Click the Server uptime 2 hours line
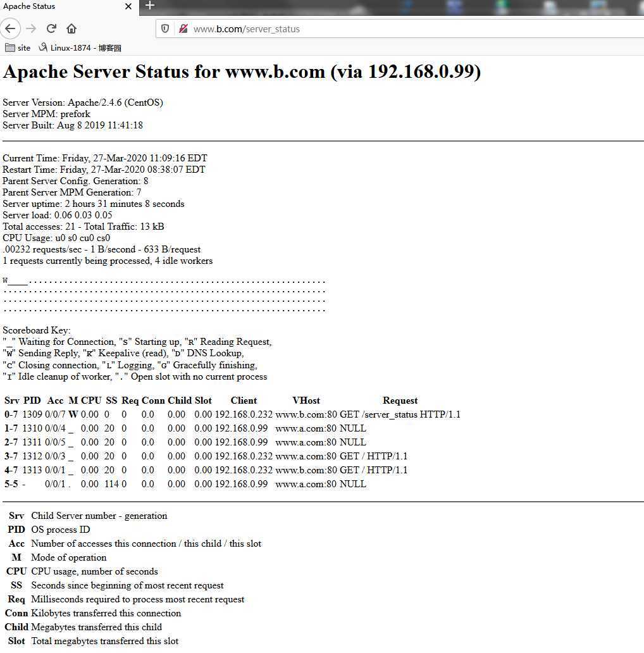Viewport: 644px width, 653px height. pyautogui.click(x=93, y=204)
